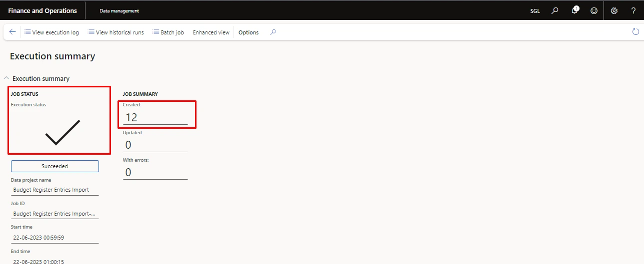Open the Options menu
The height and width of the screenshot is (264, 644).
(248, 32)
